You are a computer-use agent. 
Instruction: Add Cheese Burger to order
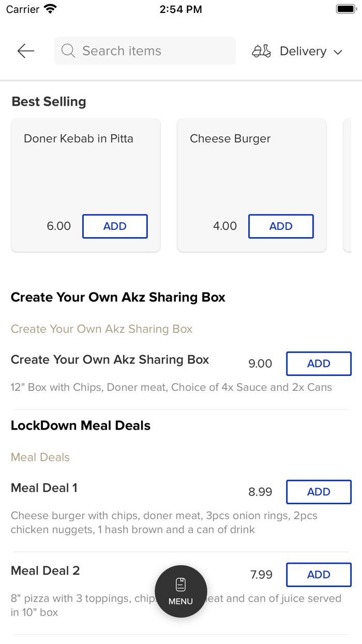click(281, 226)
